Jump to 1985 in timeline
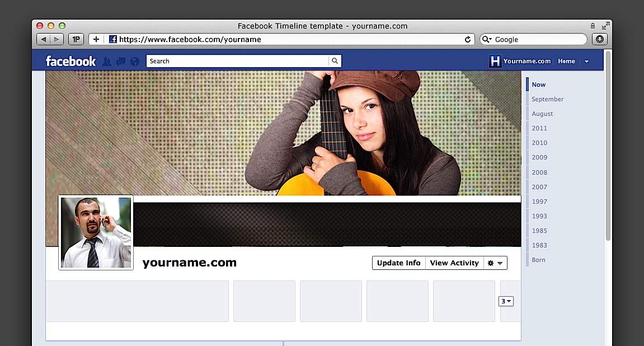Screen dimensions: 644x346 point(539,231)
